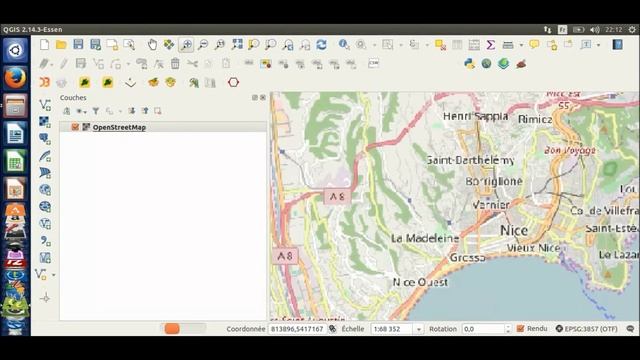Viewport: 640px width, 360px height.
Task: Toggle mouse coordinate extents display icon
Action: (x=333, y=329)
